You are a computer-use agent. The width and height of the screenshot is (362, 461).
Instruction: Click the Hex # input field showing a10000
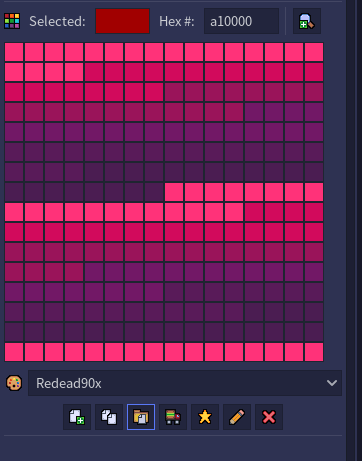tap(241, 21)
